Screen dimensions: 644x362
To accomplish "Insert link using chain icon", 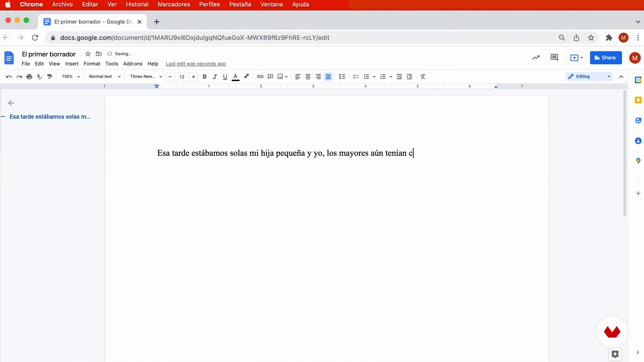I will pyautogui.click(x=260, y=77).
